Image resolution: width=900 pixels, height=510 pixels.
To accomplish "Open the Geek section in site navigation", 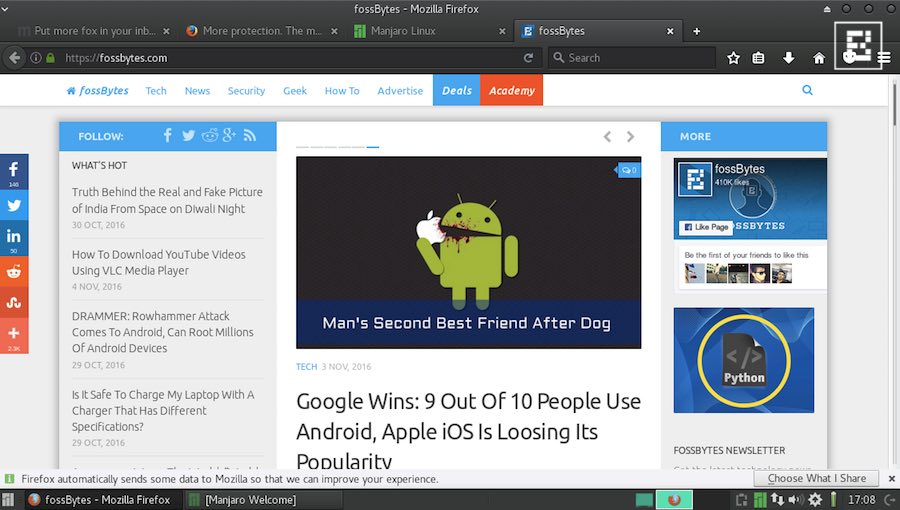I will point(294,91).
